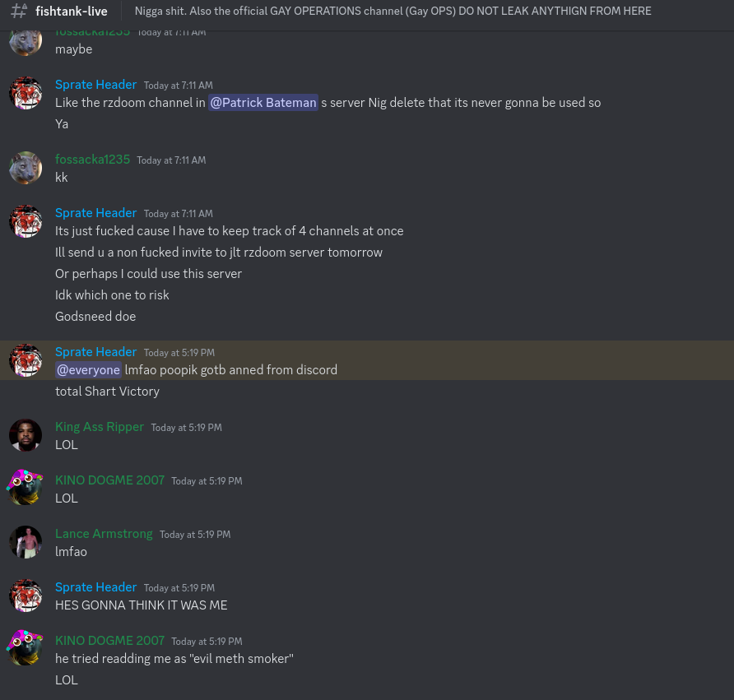Select the "Godsneed doe" message
Viewport: 734px width, 700px height.
(95, 317)
